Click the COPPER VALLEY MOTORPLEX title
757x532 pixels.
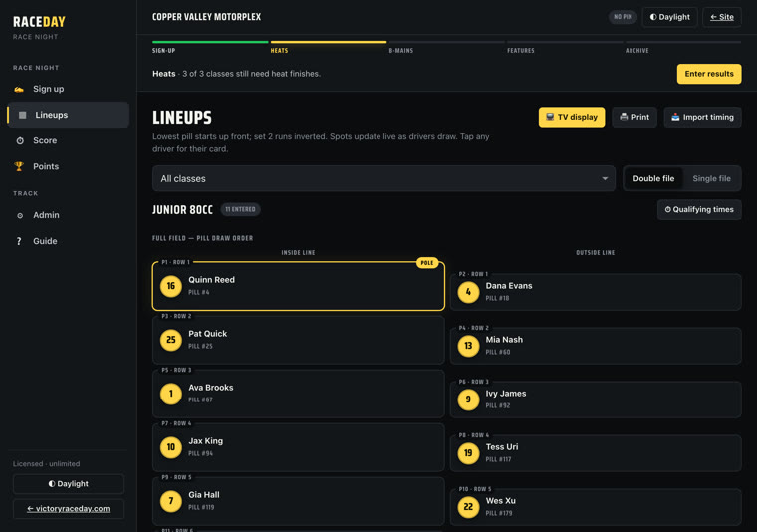(x=206, y=17)
